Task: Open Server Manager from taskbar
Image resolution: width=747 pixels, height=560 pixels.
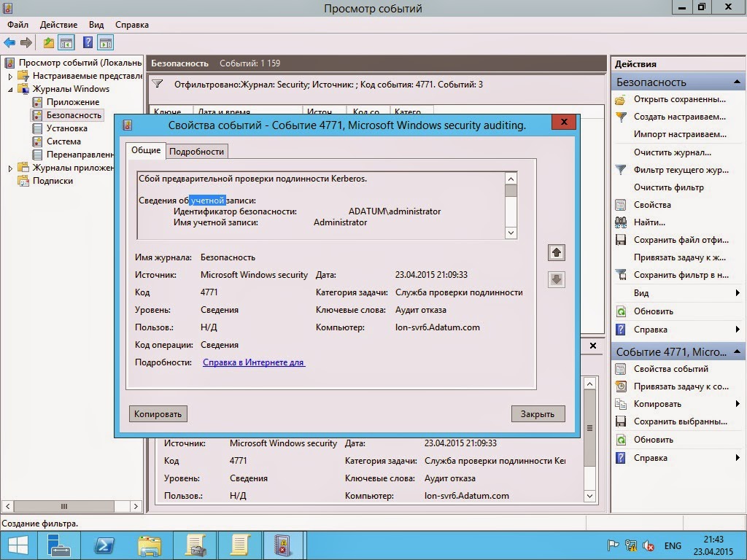Action: click(x=60, y=545)
